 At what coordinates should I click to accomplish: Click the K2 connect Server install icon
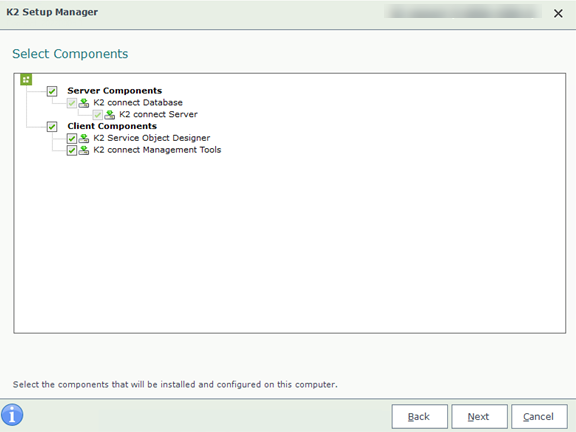[109, 115]
